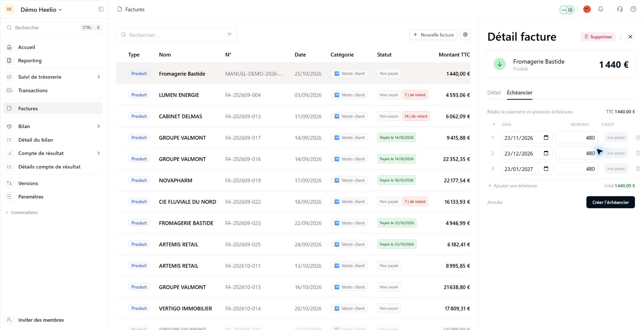Open the headset support icon
The width and height of the screenshot is (644, 330).
[x=619, y=9]
